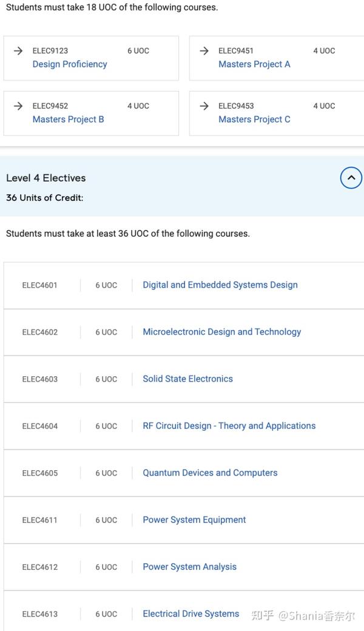364x631 pixels.
Task: Open Digital and Embedded Systems Design
Action: click(x=220, y=285)
